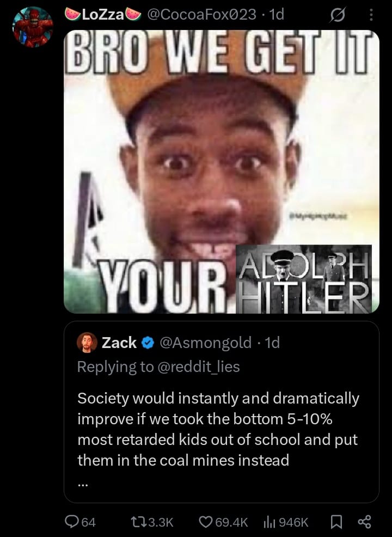The image size is (392, 537).
Task: Bookmark this post
Action: click(336, 522)
